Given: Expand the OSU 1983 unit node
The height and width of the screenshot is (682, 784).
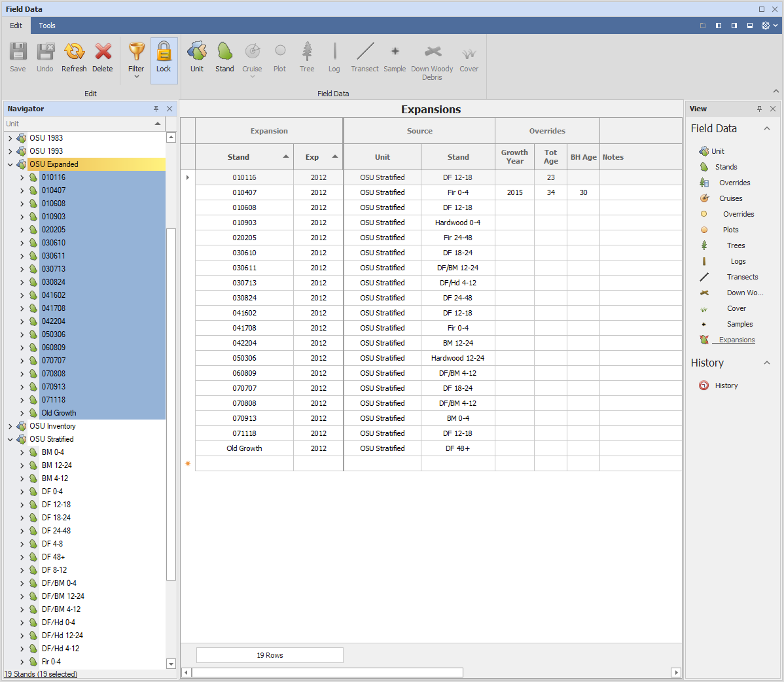Looking at the screenshot, I should pyautogui.click(x=10, y=138).
